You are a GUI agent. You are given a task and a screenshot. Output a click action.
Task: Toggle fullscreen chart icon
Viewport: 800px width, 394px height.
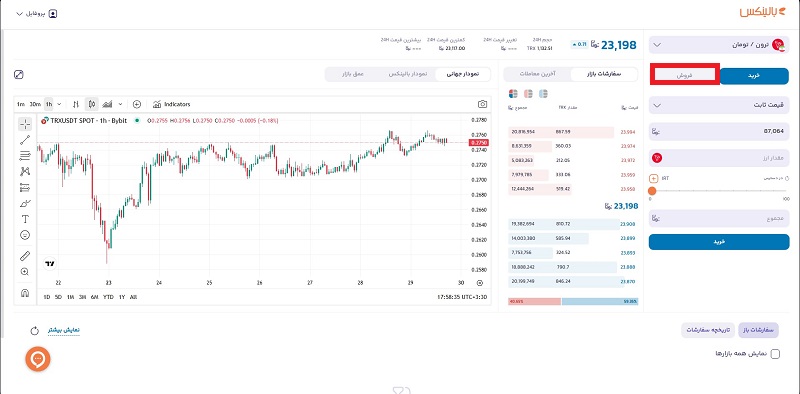tap(19, 75)
